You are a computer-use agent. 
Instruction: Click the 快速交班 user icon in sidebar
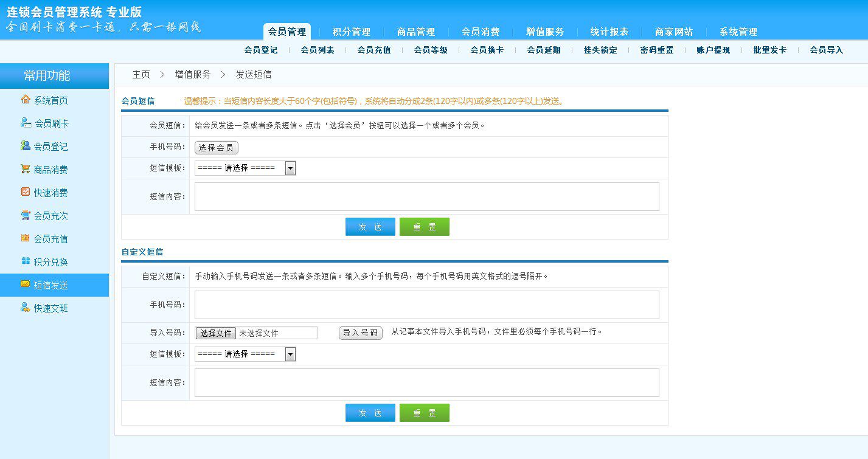(x=26, y=308)
